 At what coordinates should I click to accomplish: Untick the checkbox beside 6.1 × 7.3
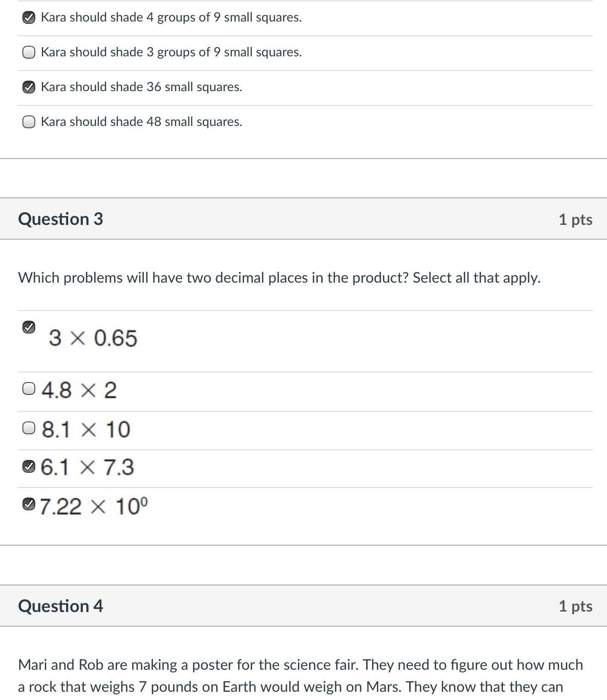[x=29, y=467]
